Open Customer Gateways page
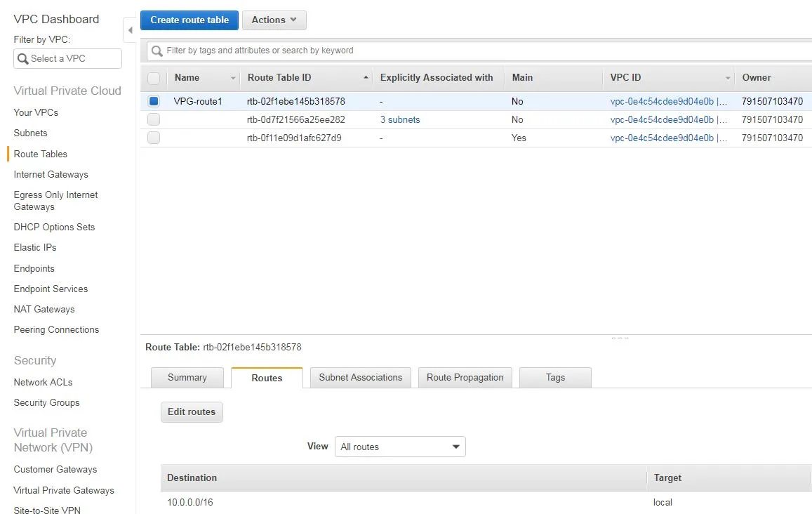The height and width of the screenshot is (514, 812). [55, 470]
